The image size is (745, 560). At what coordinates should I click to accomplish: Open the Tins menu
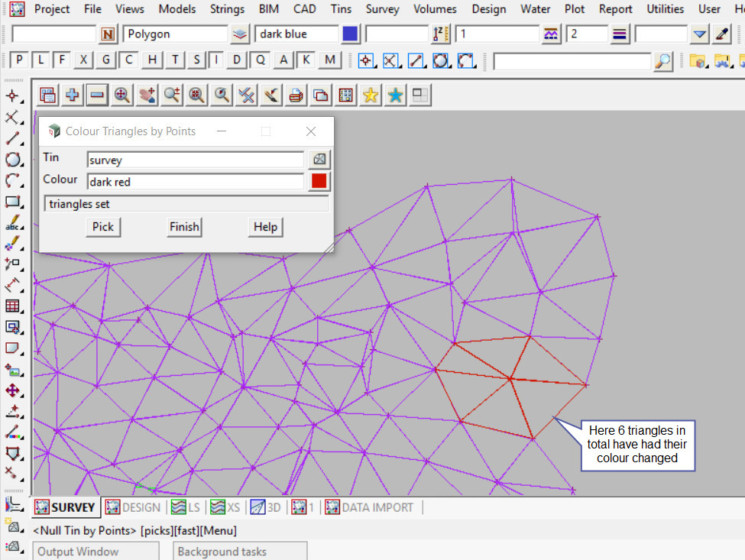[342, 9]
